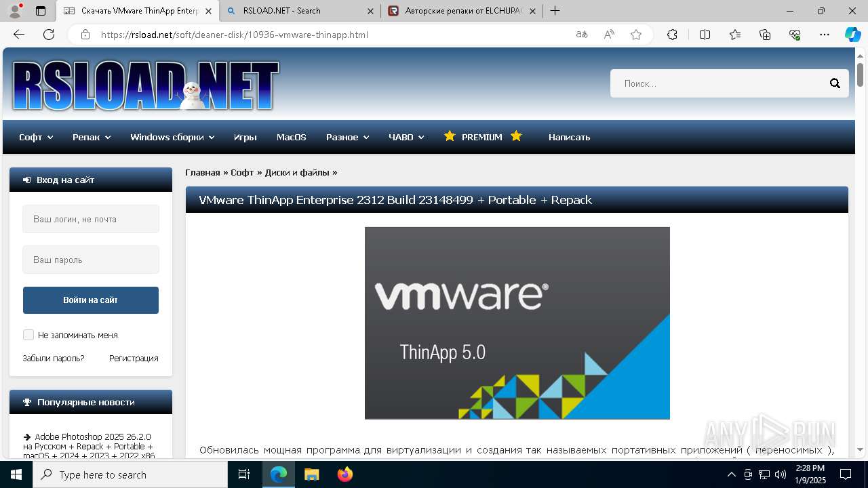Viewport: 868px width, 488px height.
Task: Click the VMware ThinApp 5.0 image
Action: (x=517, y=323)
